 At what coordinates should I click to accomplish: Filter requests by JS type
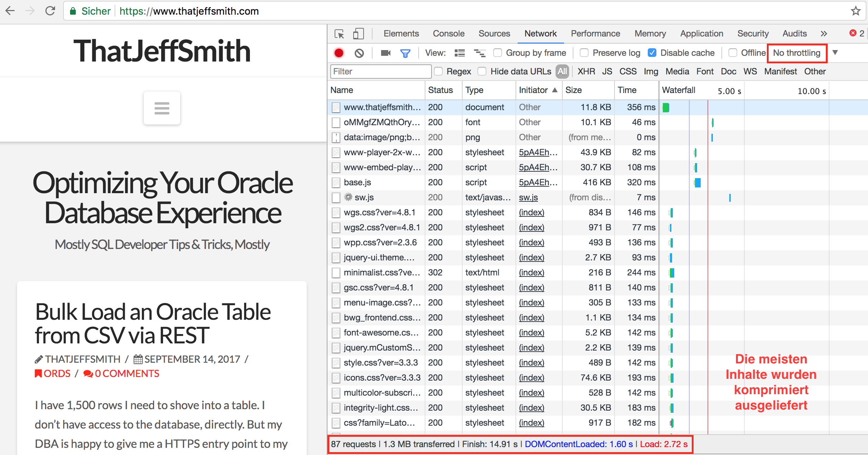point(607,72)
